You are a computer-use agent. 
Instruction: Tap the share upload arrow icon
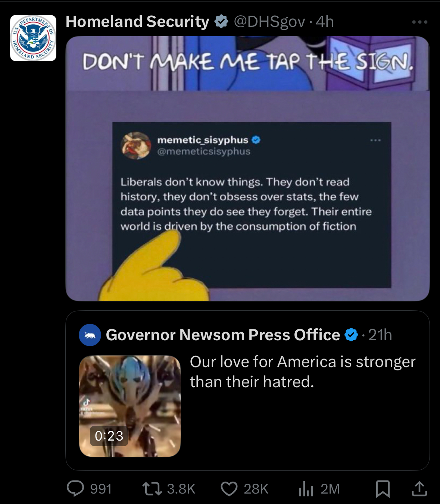[x=419, y=488]
